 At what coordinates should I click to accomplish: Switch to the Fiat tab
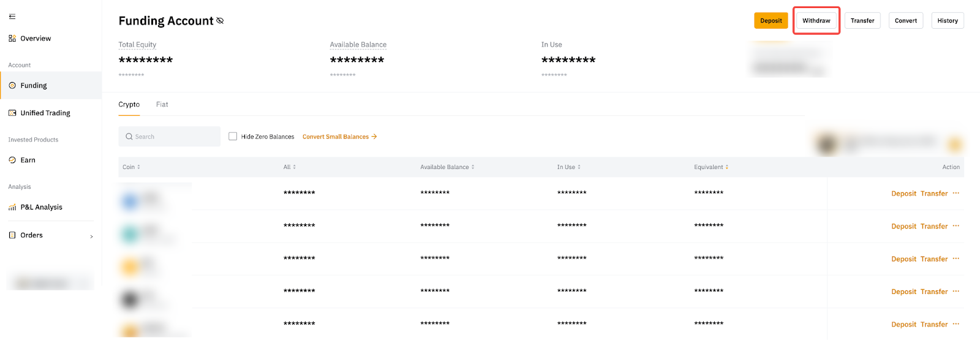(162, 105)
